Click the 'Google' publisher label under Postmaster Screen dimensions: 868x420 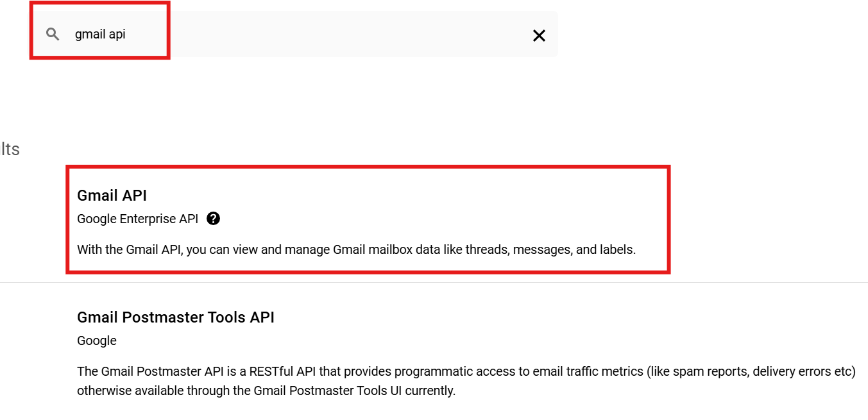point(96,340)
